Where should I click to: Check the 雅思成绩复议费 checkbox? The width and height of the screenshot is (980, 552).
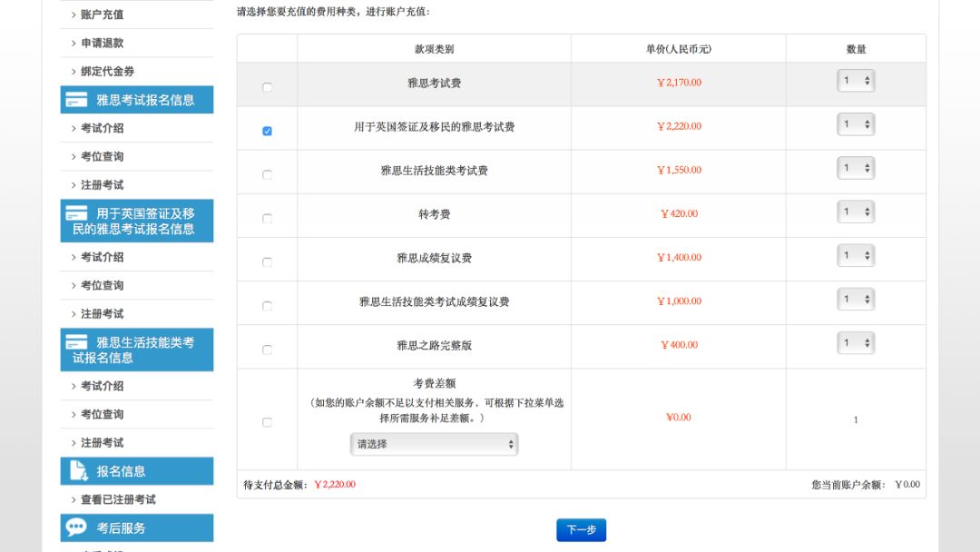[267, 261]
